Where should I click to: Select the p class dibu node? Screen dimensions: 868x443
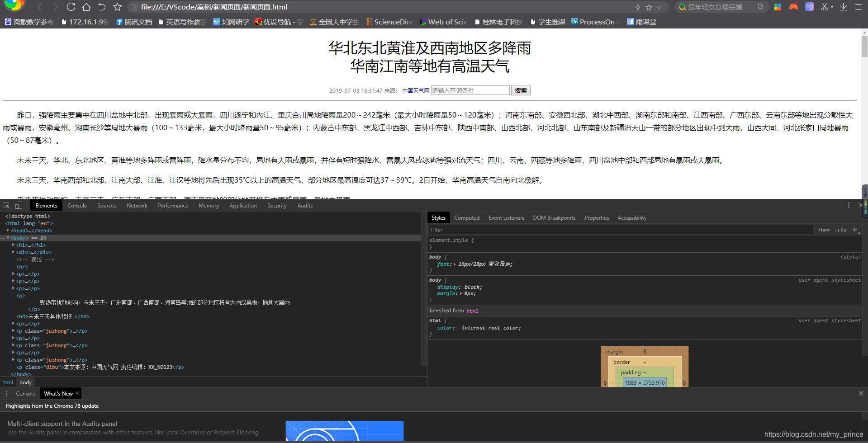click(x=100, y=367)
